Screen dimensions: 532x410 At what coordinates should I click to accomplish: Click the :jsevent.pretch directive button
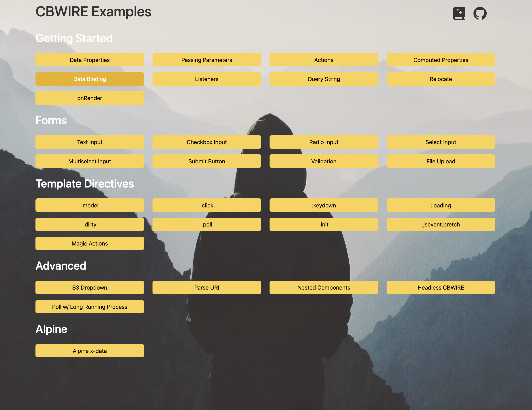click(440, 224)
